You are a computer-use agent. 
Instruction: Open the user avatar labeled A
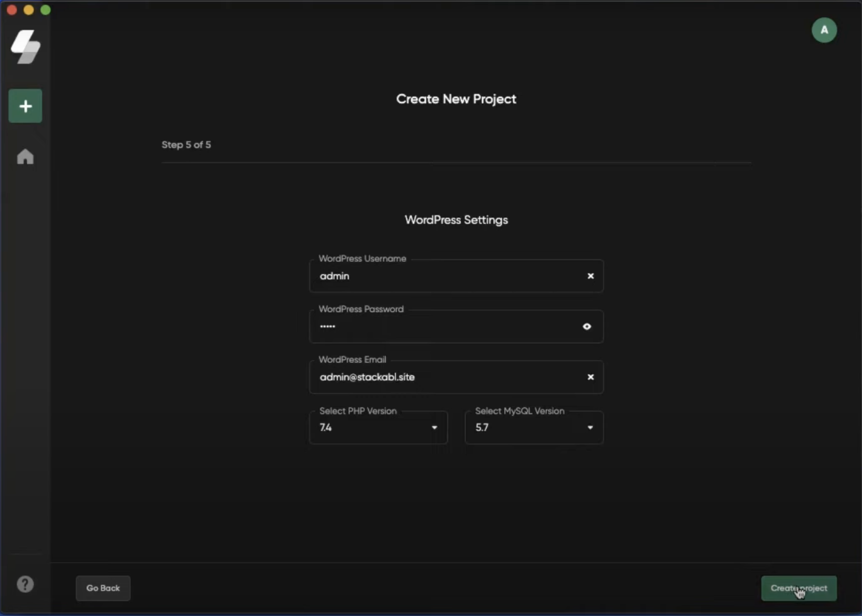(x=824, y=30)
